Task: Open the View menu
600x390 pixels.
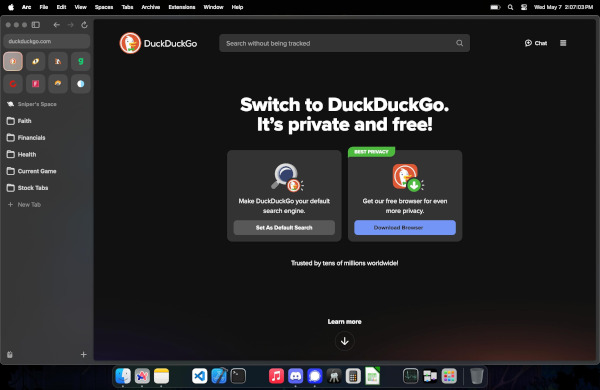Action: point(80,7)
